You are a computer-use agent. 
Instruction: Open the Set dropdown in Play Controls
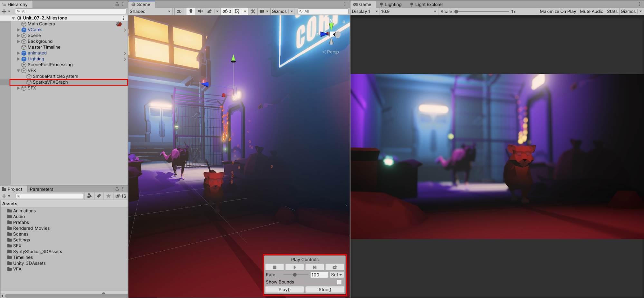[x=337, y=275]
